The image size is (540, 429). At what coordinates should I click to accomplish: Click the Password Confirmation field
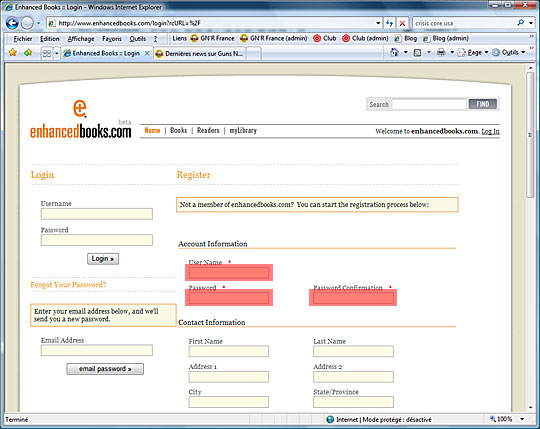coord(353,298)
